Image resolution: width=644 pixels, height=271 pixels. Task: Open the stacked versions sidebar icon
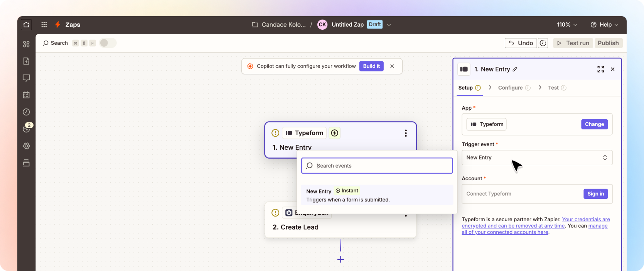coord(26,163)
